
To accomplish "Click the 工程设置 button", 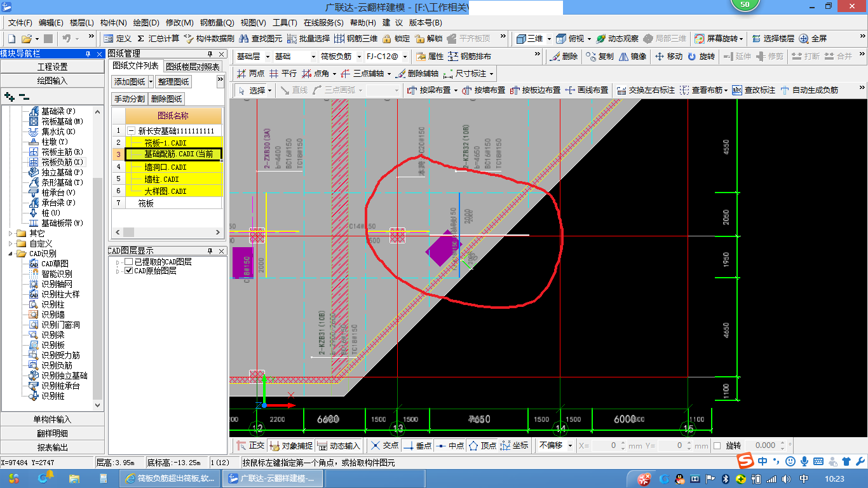I will [52, 67].
